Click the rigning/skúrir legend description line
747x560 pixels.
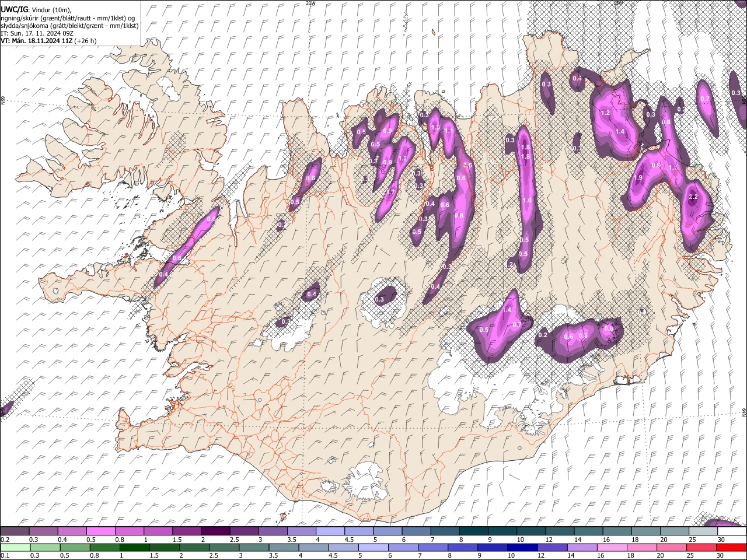(68, 18)
